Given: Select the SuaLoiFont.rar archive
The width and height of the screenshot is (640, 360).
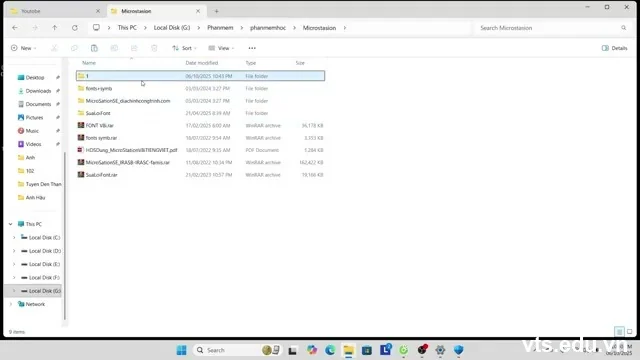Looking at the screenshot, I should [200, 175].
